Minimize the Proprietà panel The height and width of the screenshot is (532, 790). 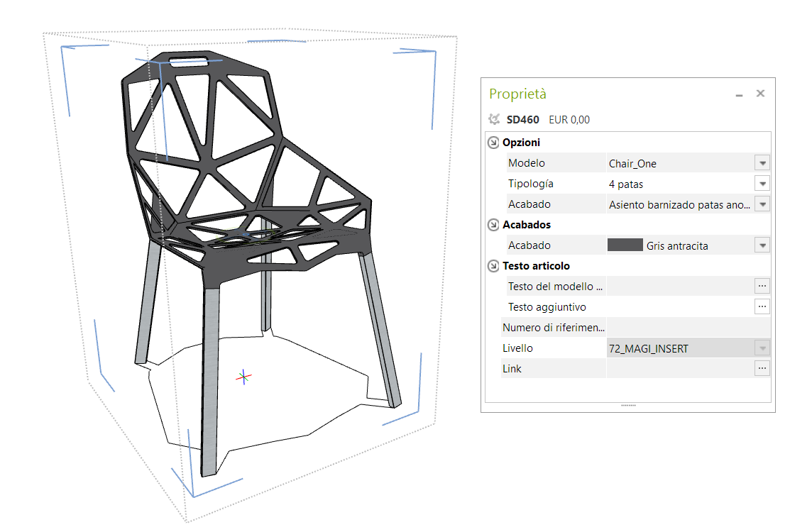pos(739,94)
